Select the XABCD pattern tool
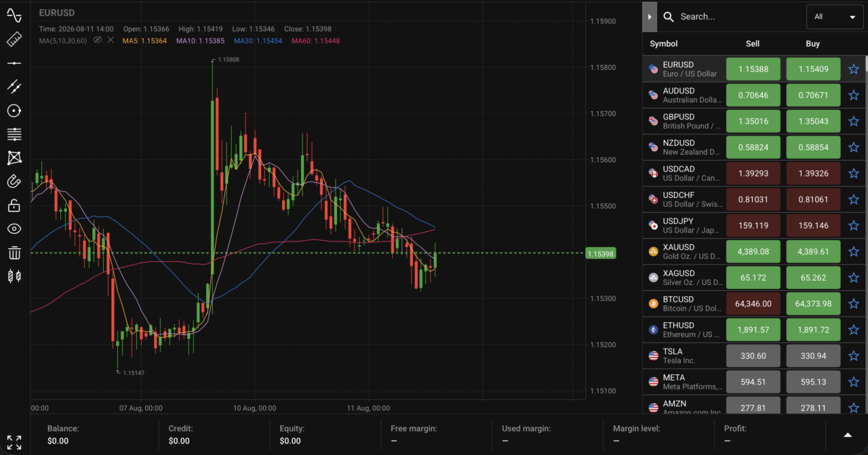The height and width of the screenshot is (455, 868). coord(14,158)
